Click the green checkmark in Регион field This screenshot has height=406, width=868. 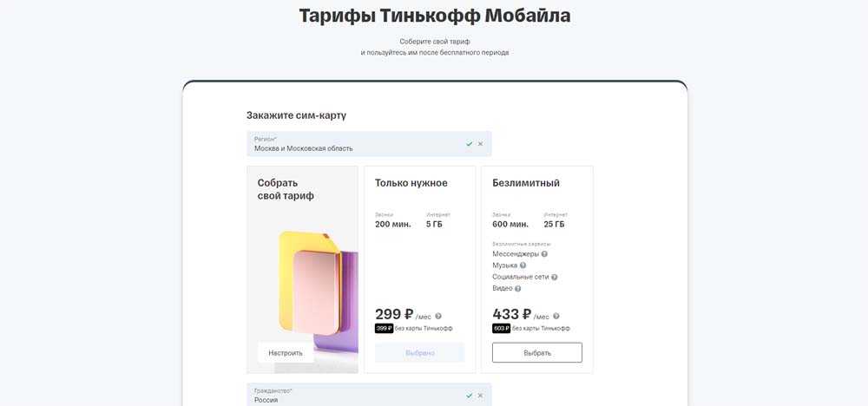pyautogui.click(x=469, y=144)
